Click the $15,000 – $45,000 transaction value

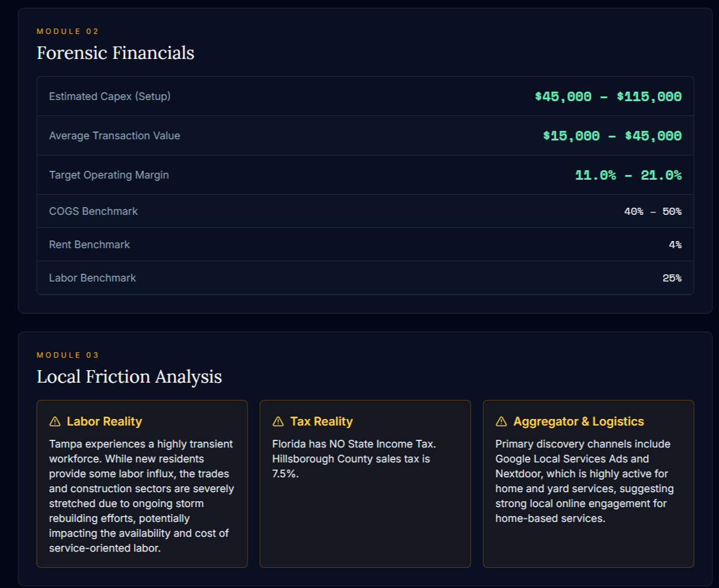[612, 136]
